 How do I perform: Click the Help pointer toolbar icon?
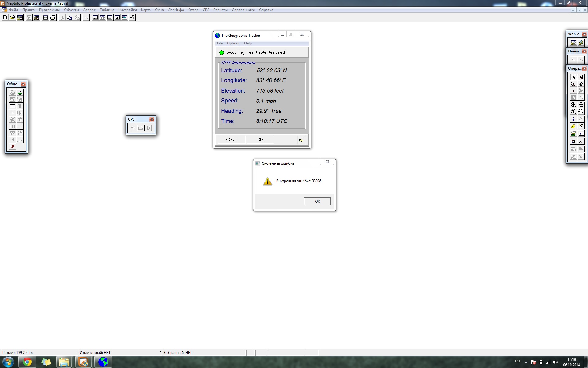pos(132,17)
